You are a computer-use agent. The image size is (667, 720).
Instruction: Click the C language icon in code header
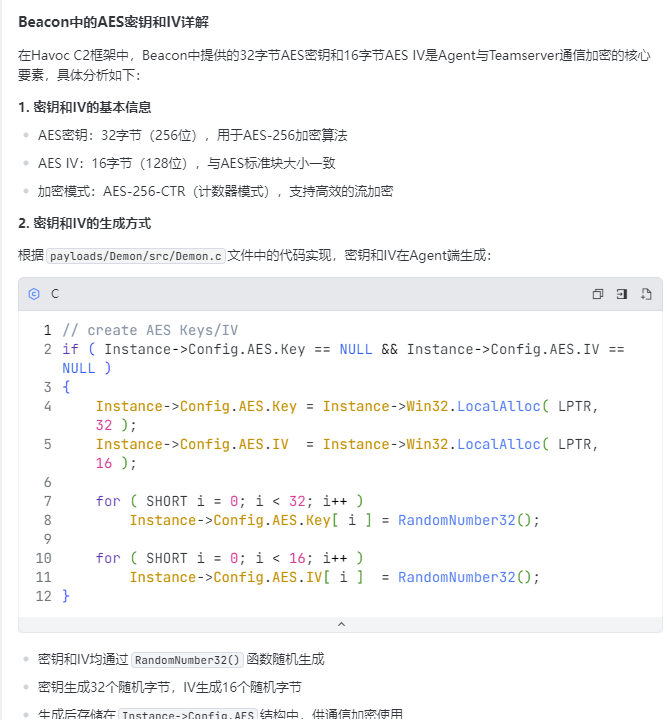[x=34, y=294]
